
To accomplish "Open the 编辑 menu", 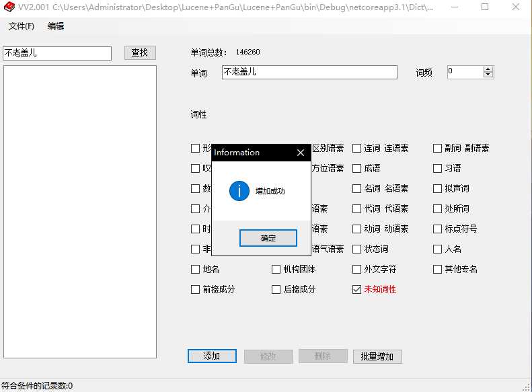I will pyautogui.click(x=56, y=27).
